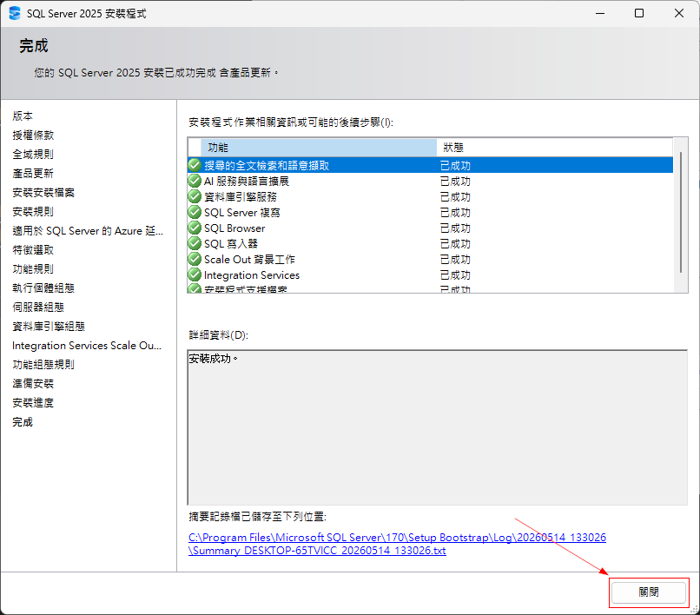Click the 安裝安裝檔案 step in sidebar
The image size is (700, 615).
pos(43,193)
